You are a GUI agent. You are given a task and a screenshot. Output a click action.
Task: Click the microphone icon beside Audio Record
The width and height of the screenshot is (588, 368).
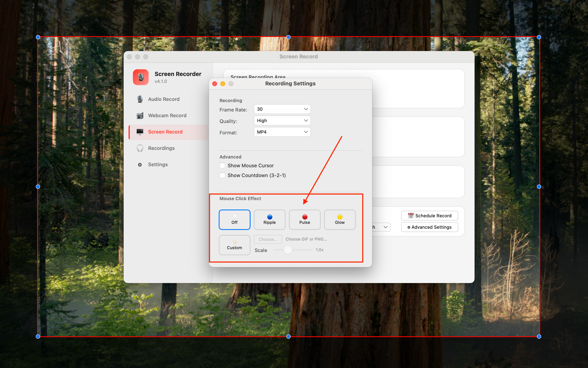tap(140, 99)
